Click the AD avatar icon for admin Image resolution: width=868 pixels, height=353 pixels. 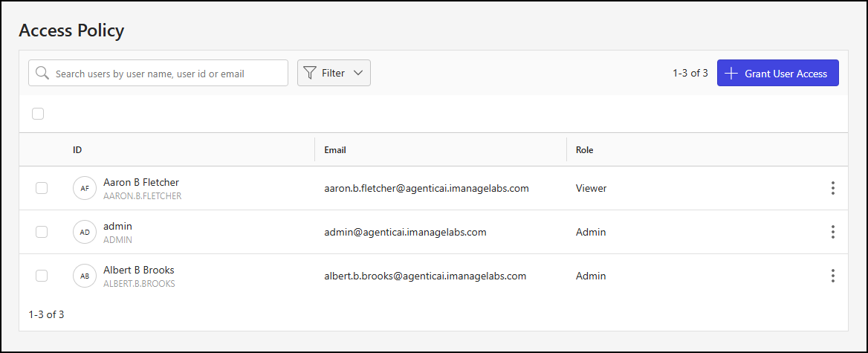[x=85, y=232]
